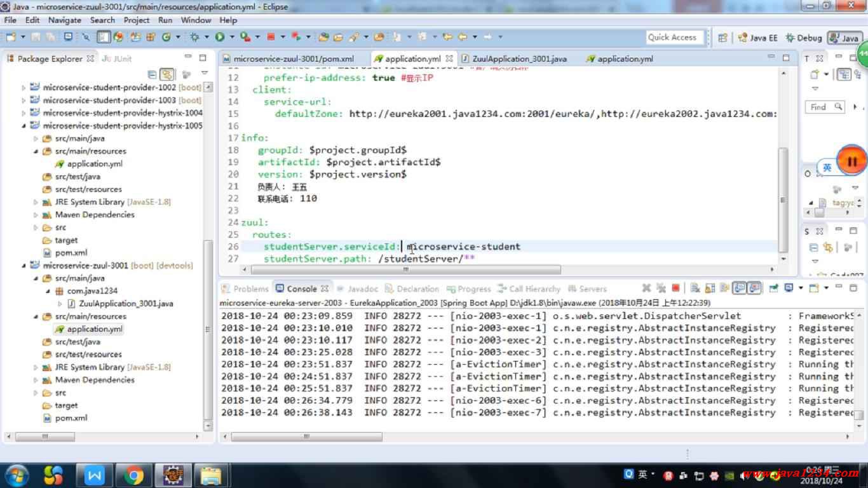This screenshot has width=868, height=488.
Task: Click the Find field in the Task List
Action: tap(824, 107)
